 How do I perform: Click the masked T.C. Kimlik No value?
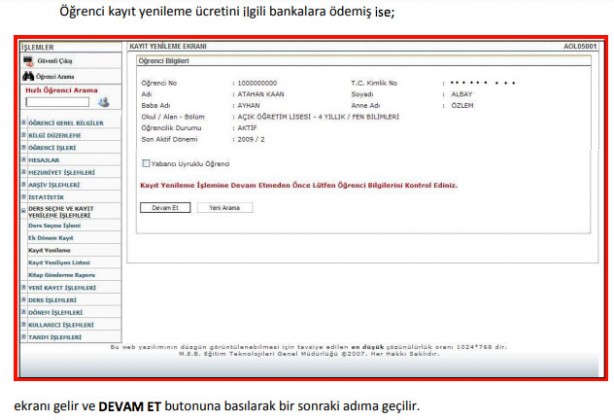coord(482,83)
